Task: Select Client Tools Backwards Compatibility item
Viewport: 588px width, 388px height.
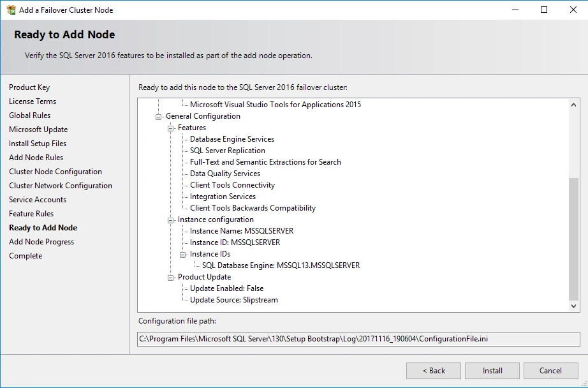Action: (x=253, y=208)
